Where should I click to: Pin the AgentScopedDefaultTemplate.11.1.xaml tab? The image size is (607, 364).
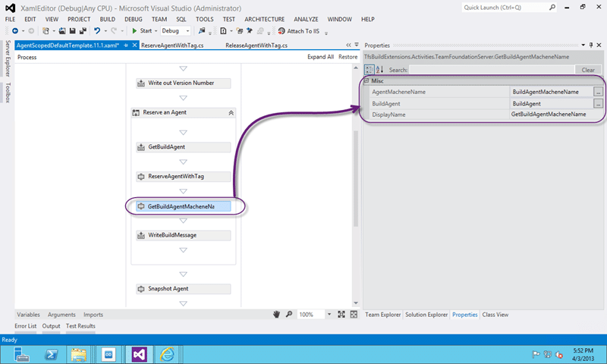pyautogui.click(x=126, y=45)
